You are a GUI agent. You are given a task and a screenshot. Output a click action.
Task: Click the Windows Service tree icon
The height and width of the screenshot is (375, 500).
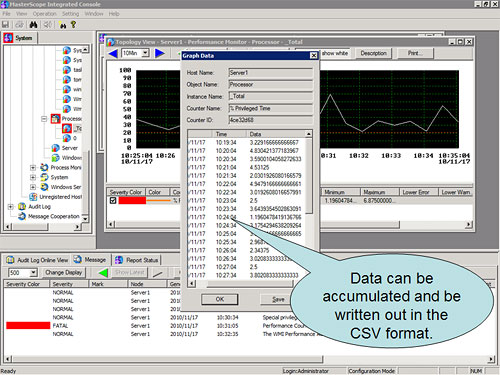[x=44, y=187]
